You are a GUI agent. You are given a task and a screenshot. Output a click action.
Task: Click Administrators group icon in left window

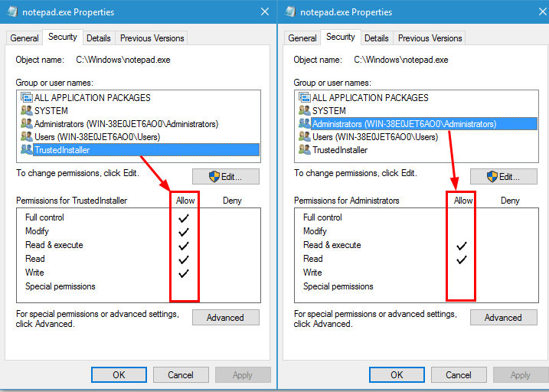(26, 123)
